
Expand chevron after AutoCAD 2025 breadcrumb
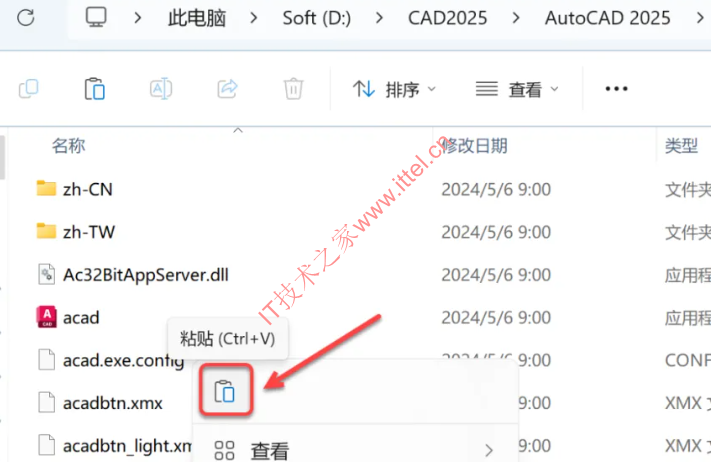pos(700,18)
